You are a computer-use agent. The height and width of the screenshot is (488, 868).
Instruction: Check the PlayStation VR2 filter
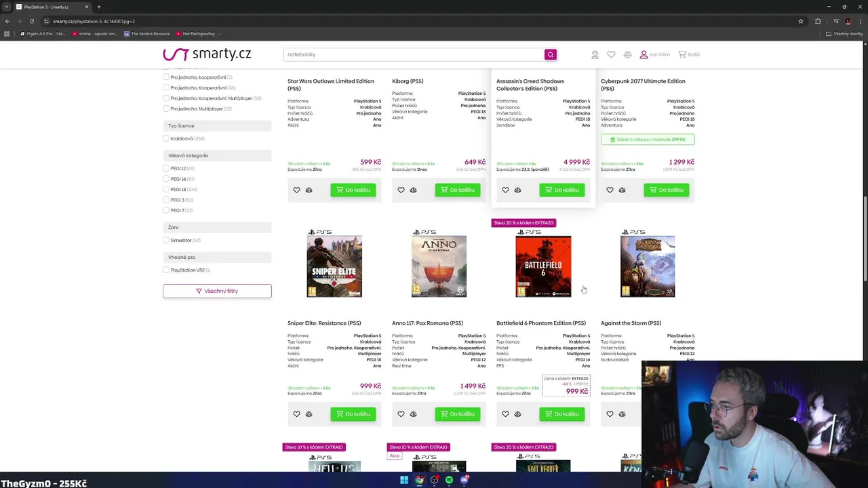click(x=166, y=270)
